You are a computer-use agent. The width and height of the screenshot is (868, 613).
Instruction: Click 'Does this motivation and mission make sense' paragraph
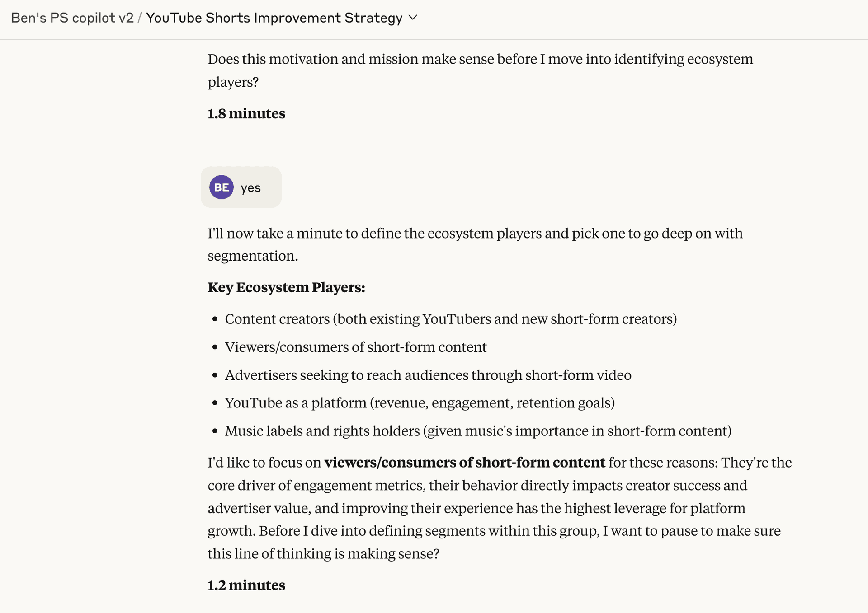480,70
